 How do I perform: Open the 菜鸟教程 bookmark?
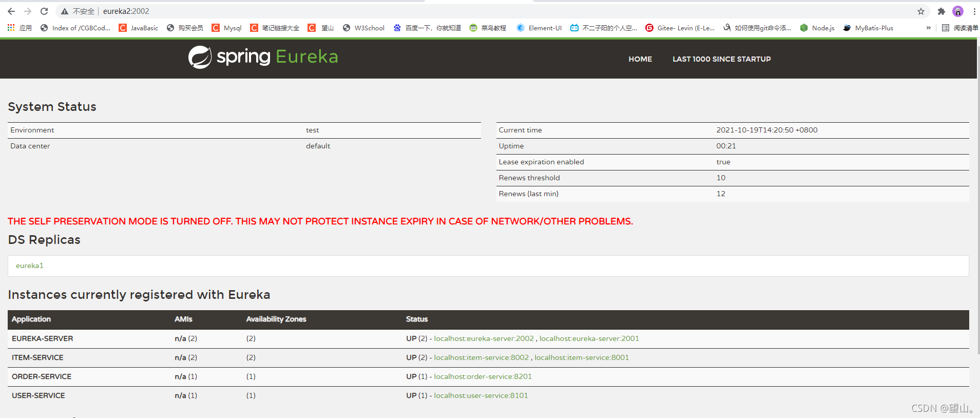(488, 28)
